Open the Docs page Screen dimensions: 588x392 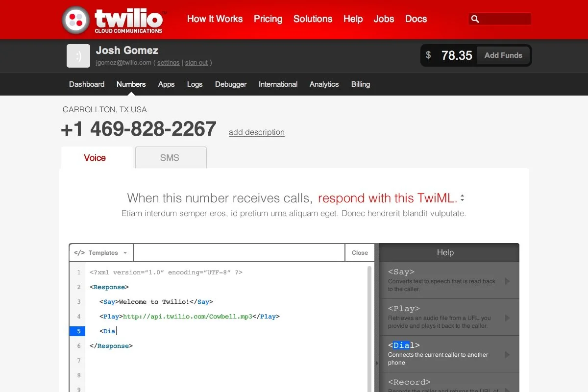(416, 19)
